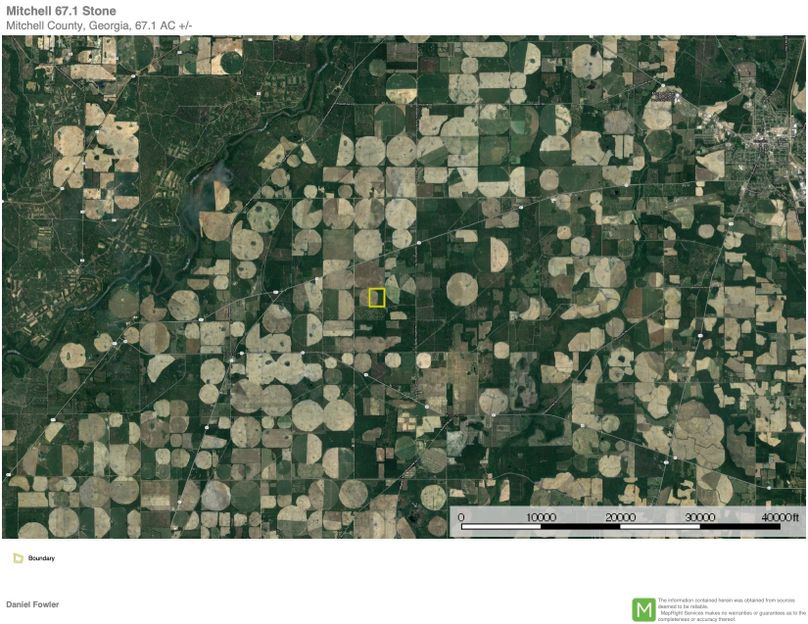The width and height of the screenshot is (808, 624).
Task: Click the green MapRight M logo
Action: click(643, 609)
